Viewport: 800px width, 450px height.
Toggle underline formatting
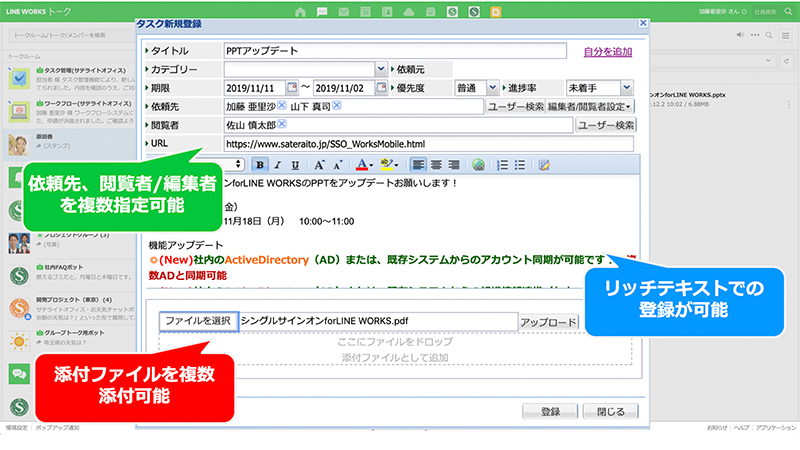coord(295,165)
